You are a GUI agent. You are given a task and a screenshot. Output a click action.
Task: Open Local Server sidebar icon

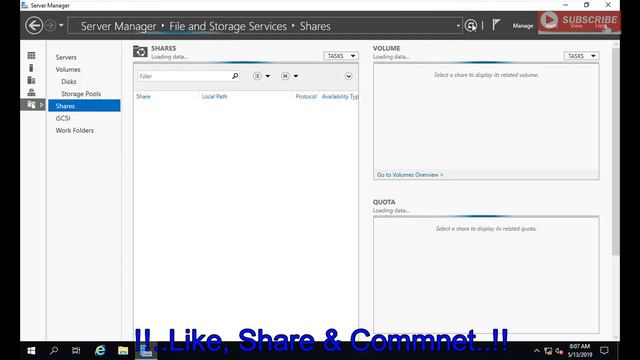pos(31,68)
